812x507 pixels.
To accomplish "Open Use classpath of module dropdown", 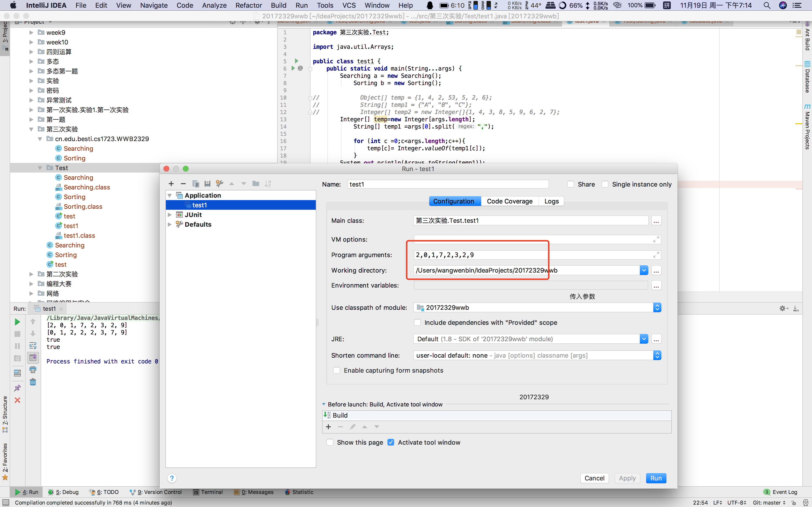I will (657, 307).
